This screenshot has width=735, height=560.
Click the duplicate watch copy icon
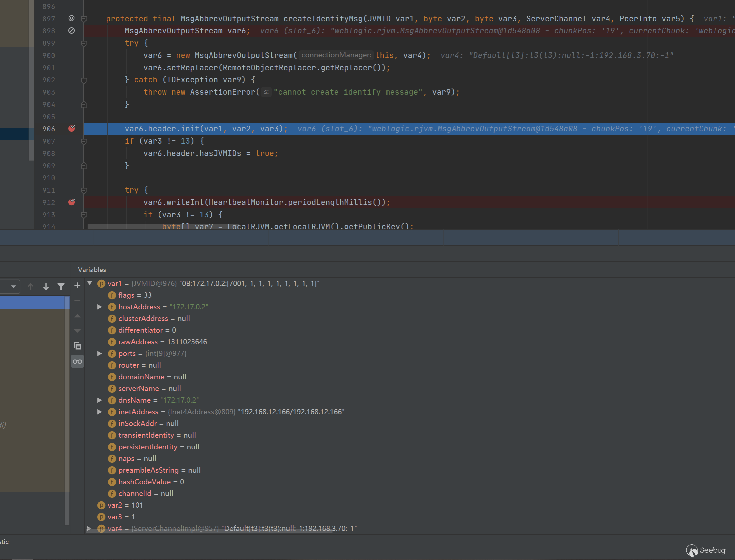pyautogui.click(x=77, y=346)
